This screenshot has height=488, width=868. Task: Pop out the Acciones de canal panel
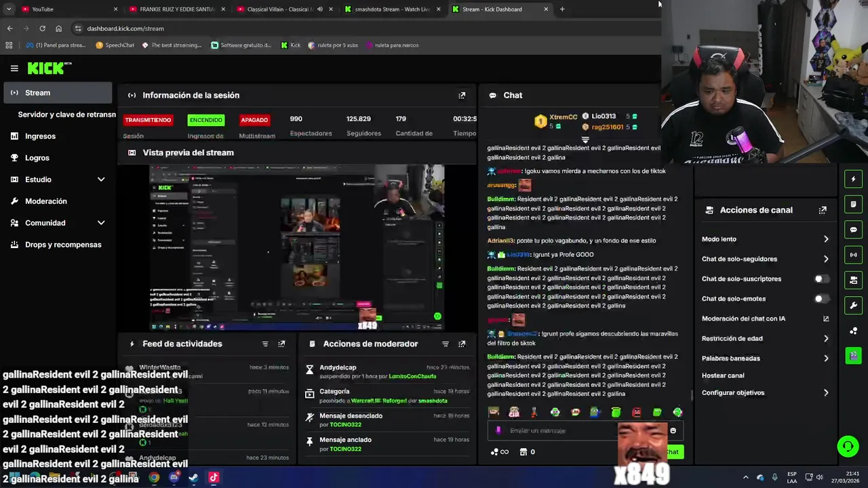(823, 210)
